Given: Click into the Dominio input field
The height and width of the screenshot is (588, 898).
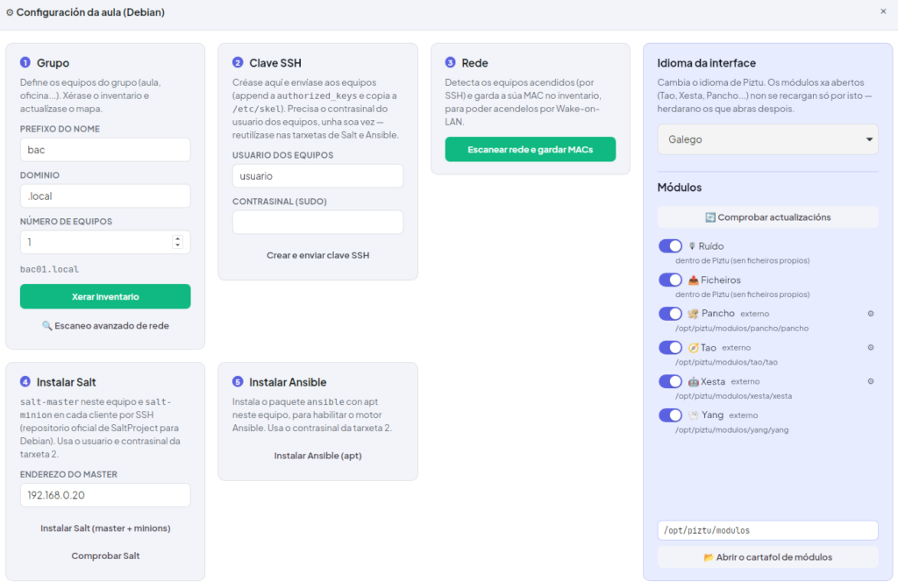Looking at the screenshot, I should (105, 195).
